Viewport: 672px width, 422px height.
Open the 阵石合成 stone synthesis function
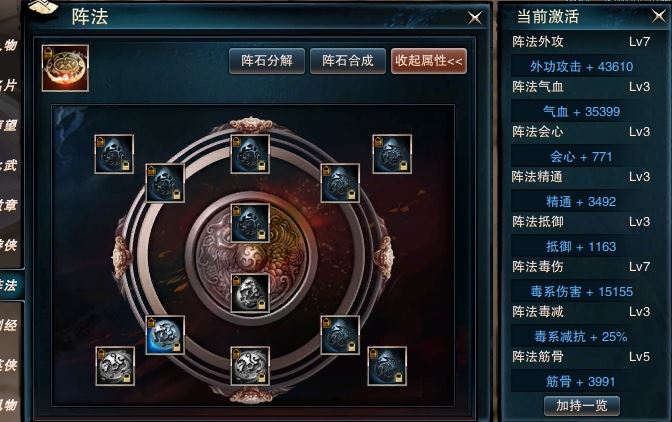point(348,61)
